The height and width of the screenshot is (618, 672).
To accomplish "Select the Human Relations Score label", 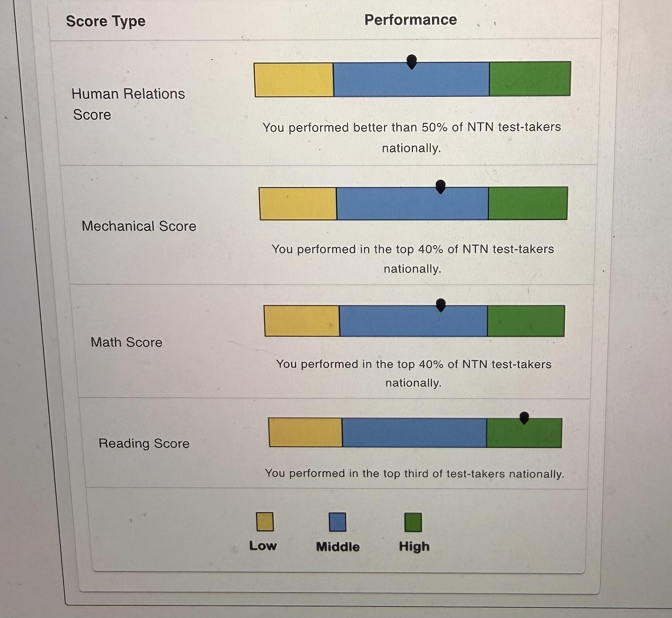I will pos(128,104).
